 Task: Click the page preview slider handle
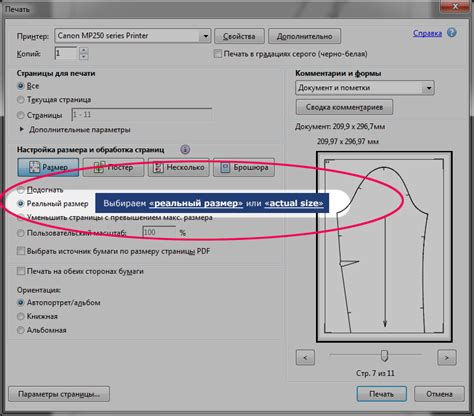384,356
